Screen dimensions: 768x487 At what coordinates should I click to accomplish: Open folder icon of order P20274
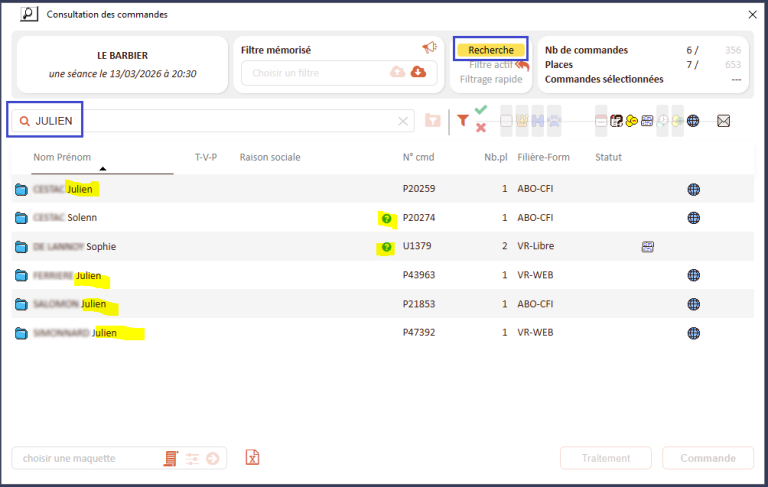click(x=21, y=218)
